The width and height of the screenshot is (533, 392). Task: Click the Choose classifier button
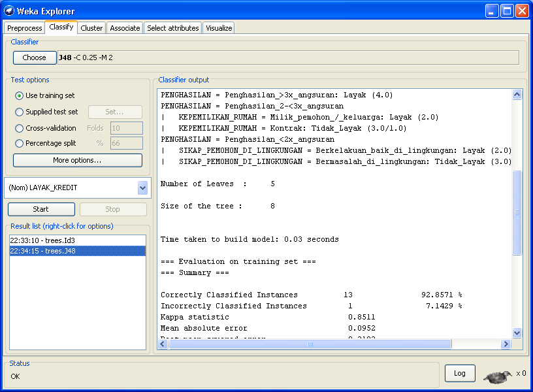click(35, 57)
